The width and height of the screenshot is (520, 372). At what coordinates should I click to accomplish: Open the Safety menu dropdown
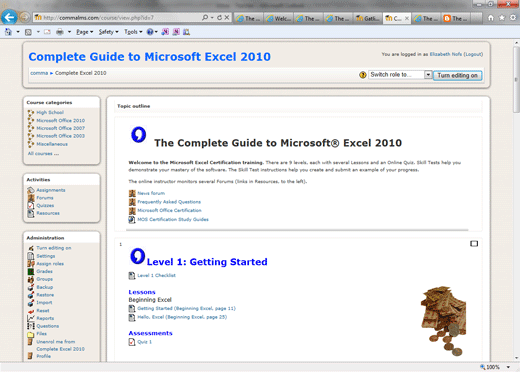click(109, 32)
